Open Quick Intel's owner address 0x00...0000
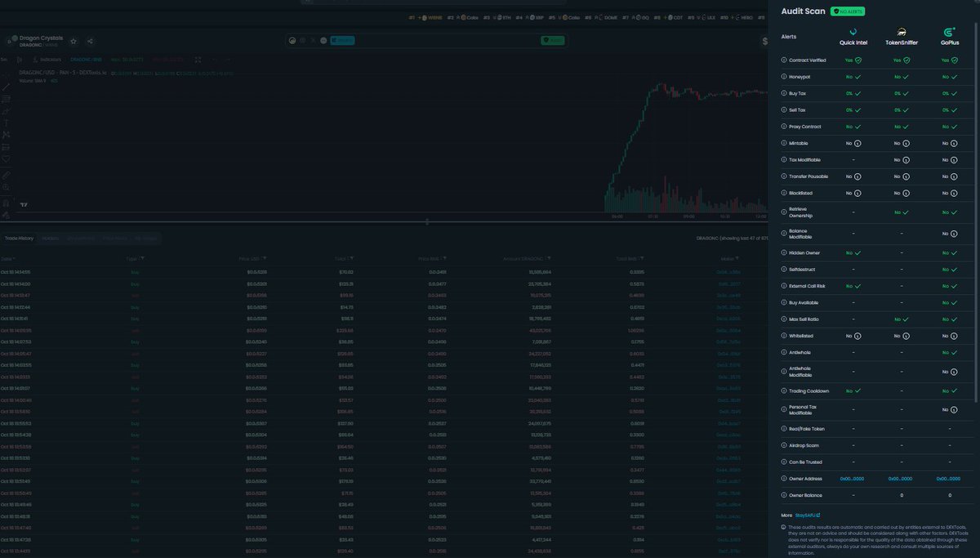The height and width of the screenshot is (558, 980). (x=853, y=479)
